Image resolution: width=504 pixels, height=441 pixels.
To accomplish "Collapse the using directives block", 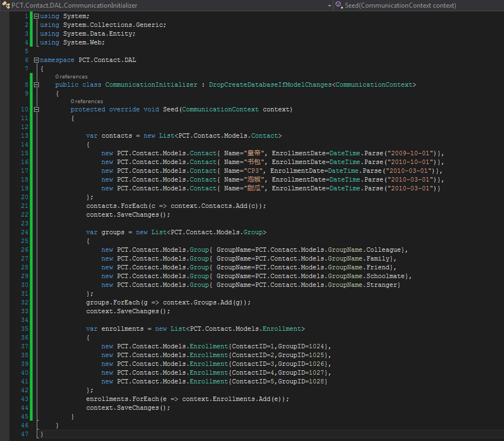I will click(x=36, y=16).
